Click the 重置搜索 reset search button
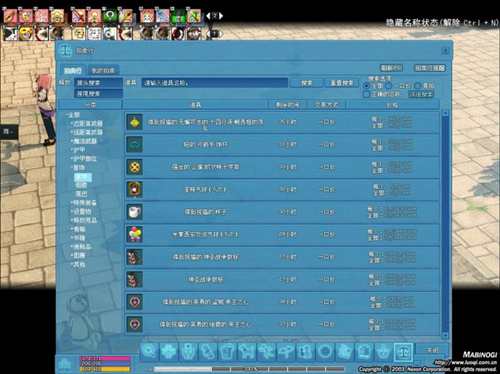Viewport: 500px width, 374px height. coord(342,83)
